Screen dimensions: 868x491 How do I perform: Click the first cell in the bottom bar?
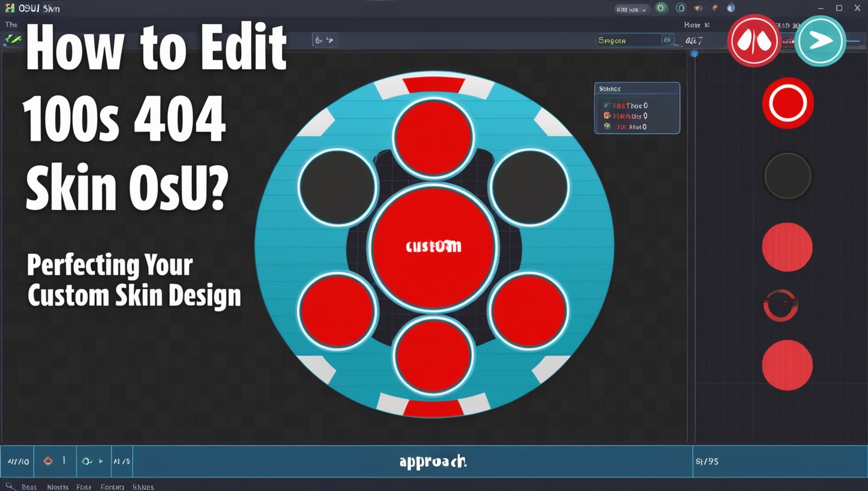pyautogui.click(x=18, y=461)
